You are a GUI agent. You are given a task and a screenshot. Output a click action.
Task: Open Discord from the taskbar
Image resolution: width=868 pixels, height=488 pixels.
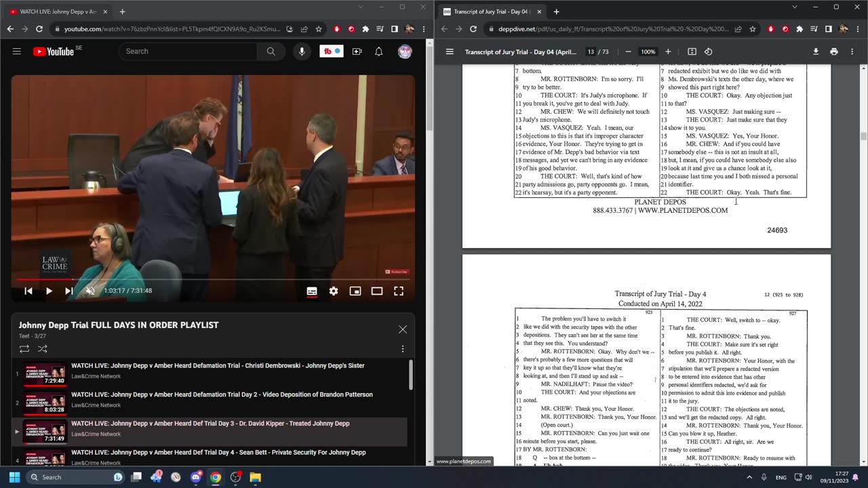point(196,477)
